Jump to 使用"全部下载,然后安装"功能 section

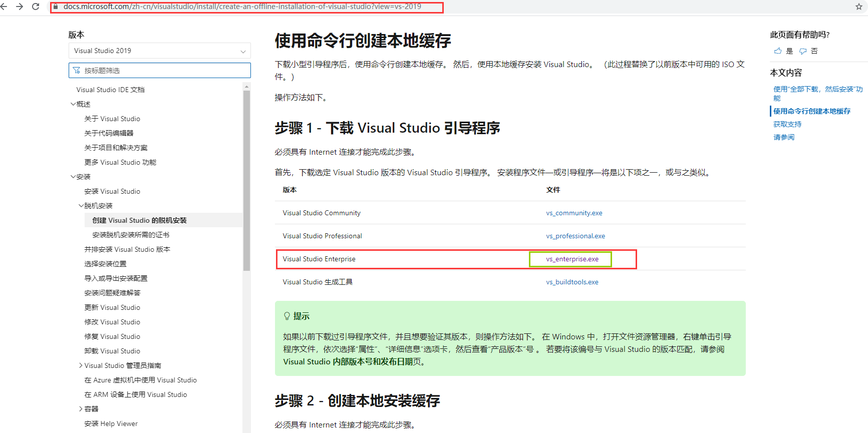818,93
